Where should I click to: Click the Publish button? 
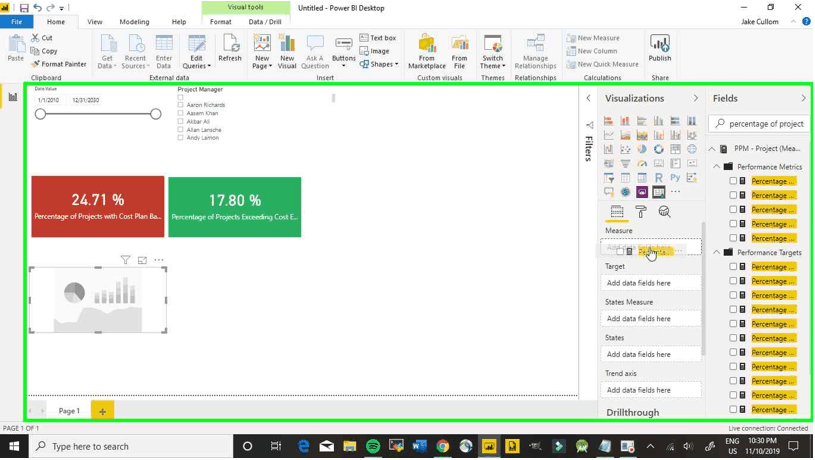(660, 48)
